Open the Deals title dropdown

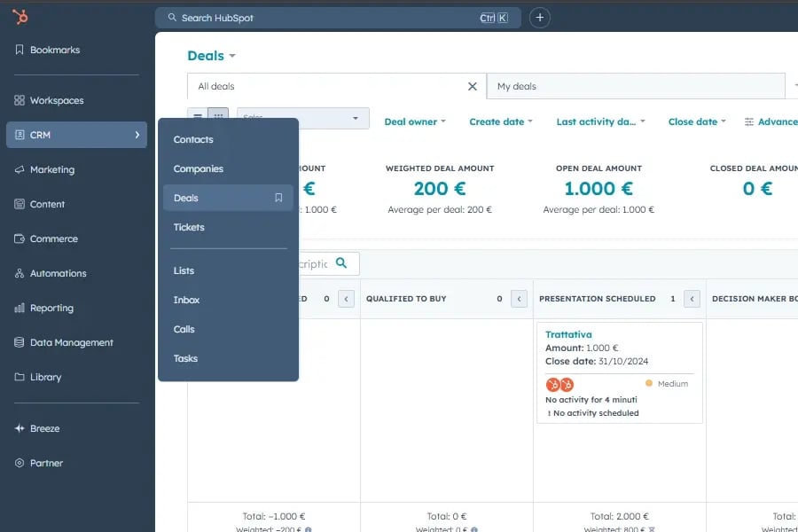(211, 56)
